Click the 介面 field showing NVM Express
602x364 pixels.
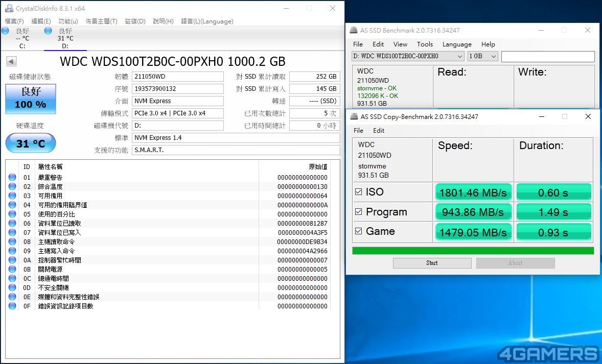tap(178, 101)
